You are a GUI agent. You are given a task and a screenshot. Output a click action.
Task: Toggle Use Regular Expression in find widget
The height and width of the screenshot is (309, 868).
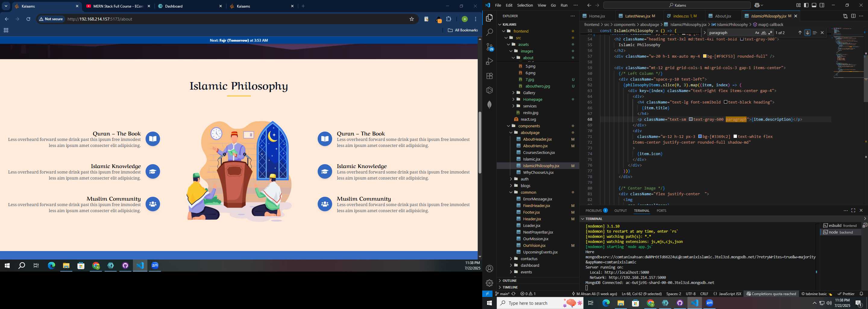[x=770, y=33]
